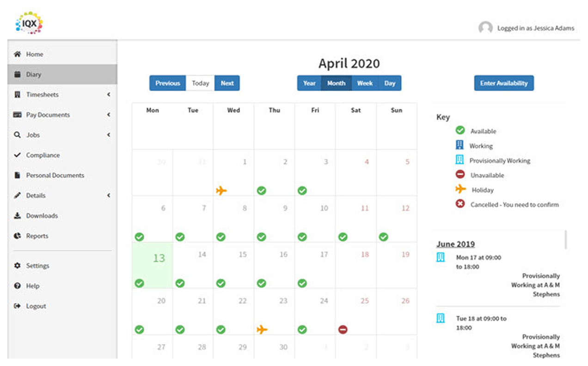Click the events list scrollbar

tap(565, 239)
